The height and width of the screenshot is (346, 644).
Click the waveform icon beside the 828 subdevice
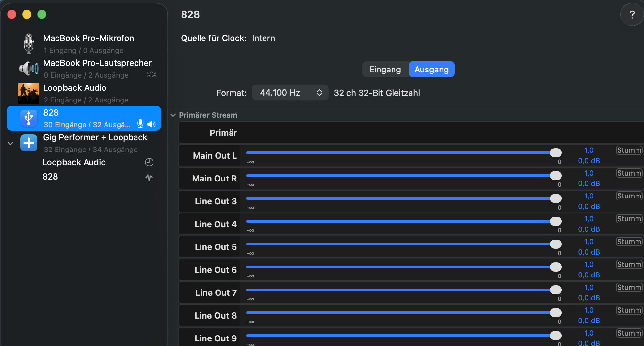click(x=149, y=177)
